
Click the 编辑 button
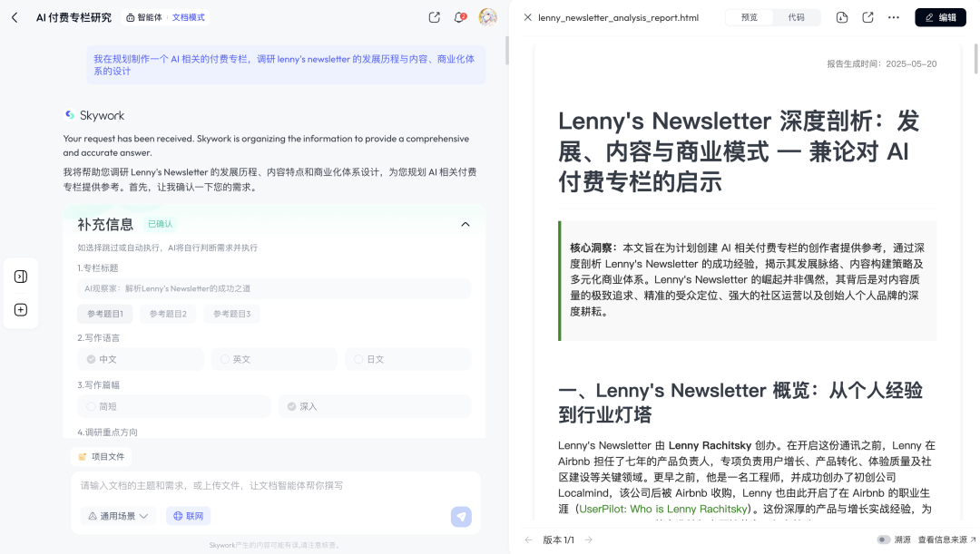[941, 17]
